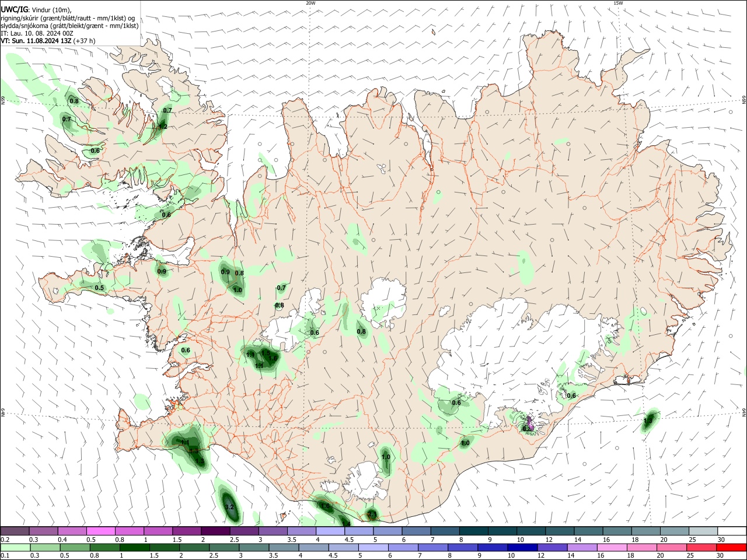This screenshot has height=560, width=747.
Task: Select blue swatch between 8 and 9, lower legend
Action: coord(463,547)
